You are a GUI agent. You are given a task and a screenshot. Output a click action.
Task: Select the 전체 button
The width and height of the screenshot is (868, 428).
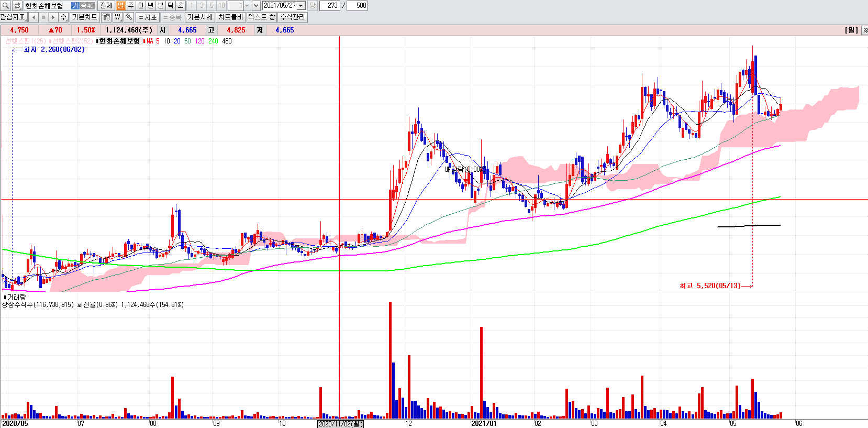pos(106,5)
